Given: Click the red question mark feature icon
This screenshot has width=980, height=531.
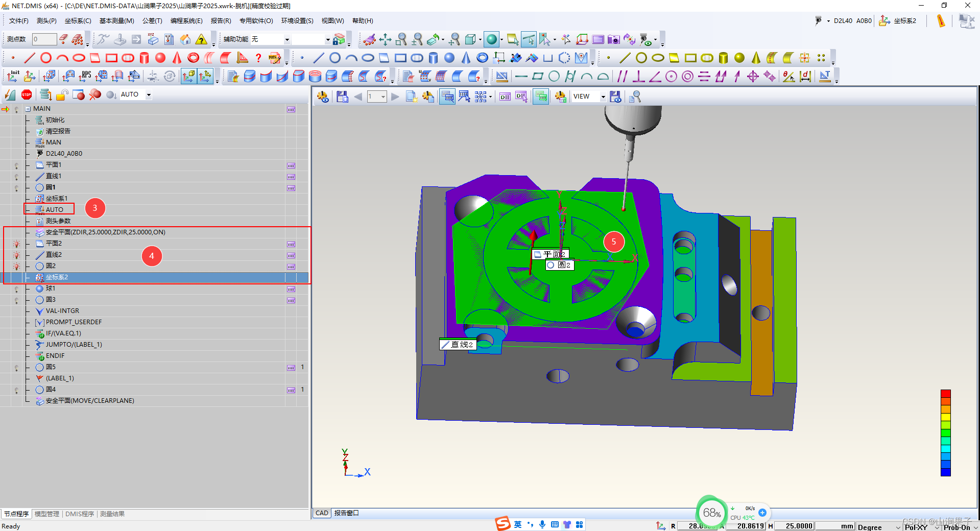Looking at the screenshot, I should 258,58.
